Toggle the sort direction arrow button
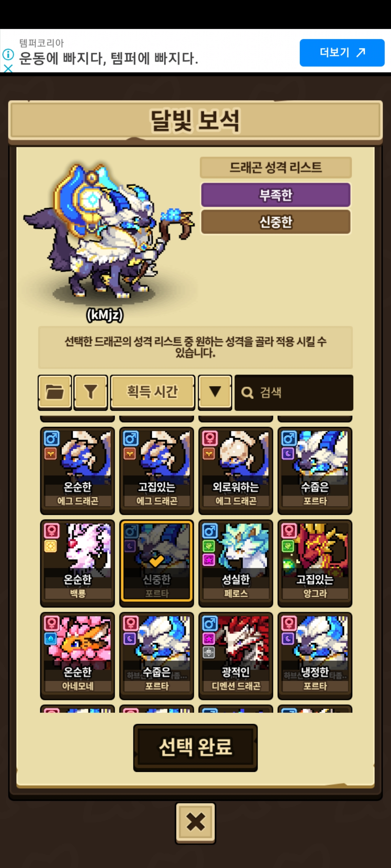391x868 pixels. (215, 392)
